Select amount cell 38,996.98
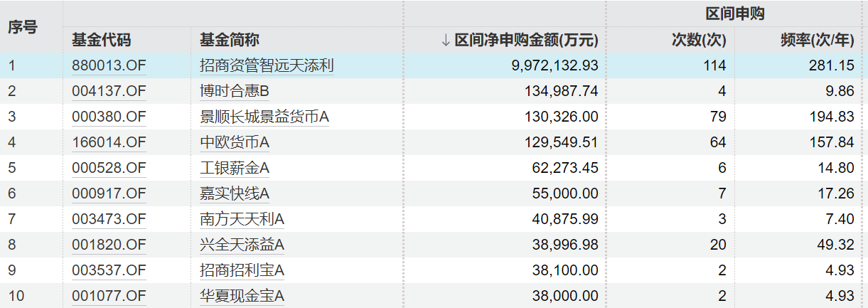868x308 pixels. tap(564, 245)
